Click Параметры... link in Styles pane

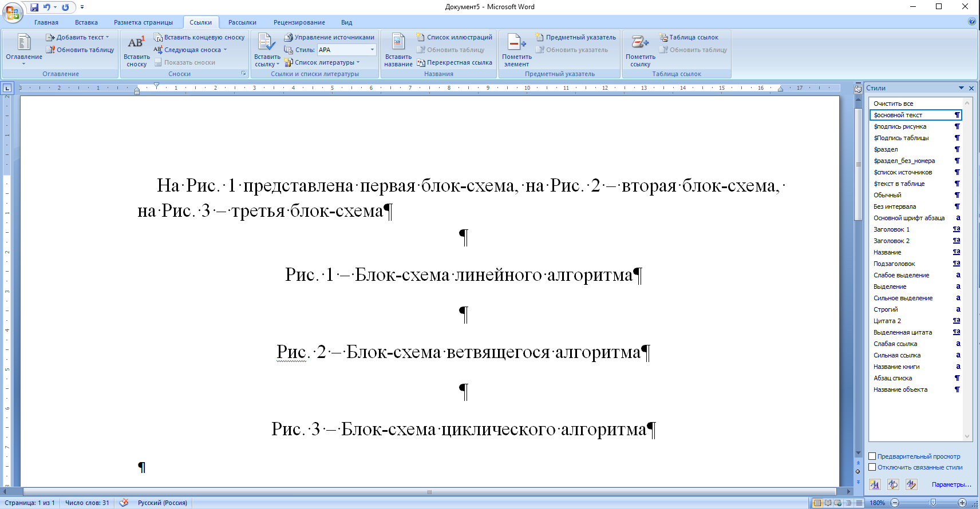click(x=951, y=484)
